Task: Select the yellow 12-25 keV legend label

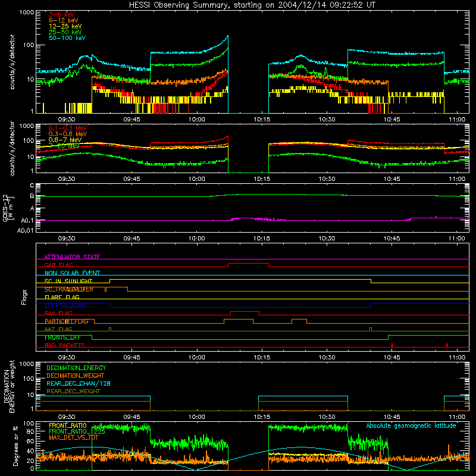Action: (65, 26)
